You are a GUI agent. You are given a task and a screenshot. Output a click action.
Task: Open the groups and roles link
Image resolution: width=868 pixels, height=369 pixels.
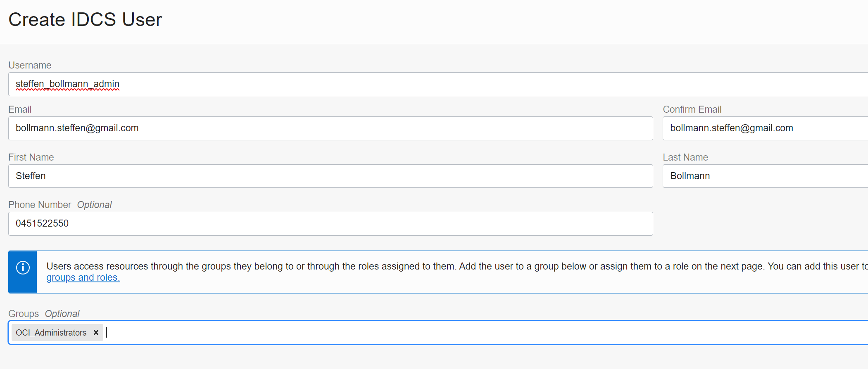pyautogui.click(x=83, y=277)
